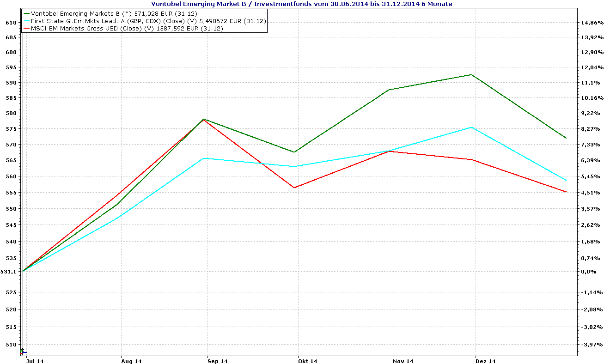Click the '0,74%' right axis percentage
Viewport: 604px width, 364px height.
tap(590, 258)
